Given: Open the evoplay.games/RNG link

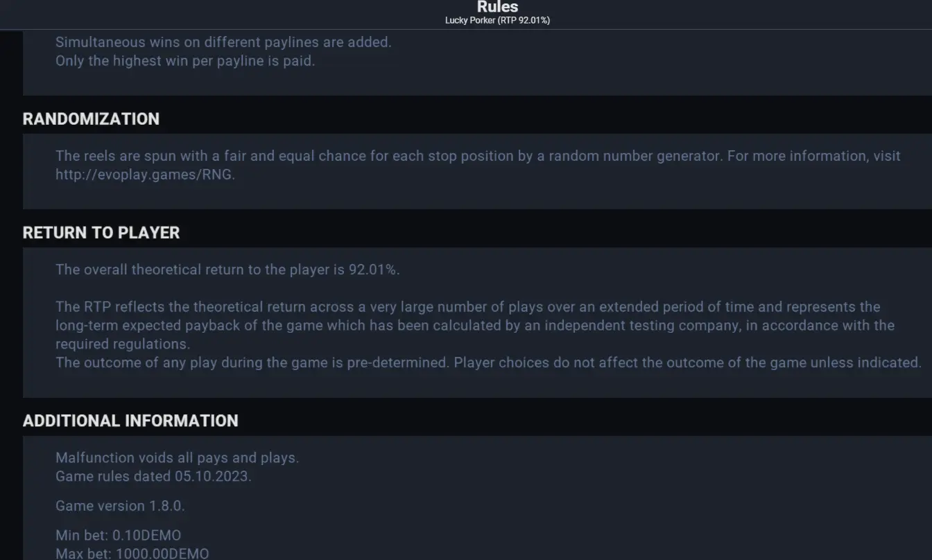Looking at the screenshot, I should click(x=145, y=175).
